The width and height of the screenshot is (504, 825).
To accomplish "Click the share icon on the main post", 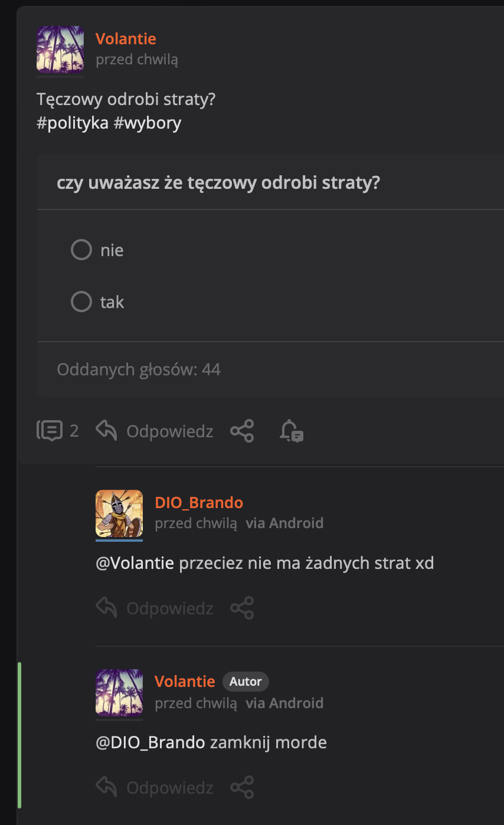I will (x=242, y=431).
